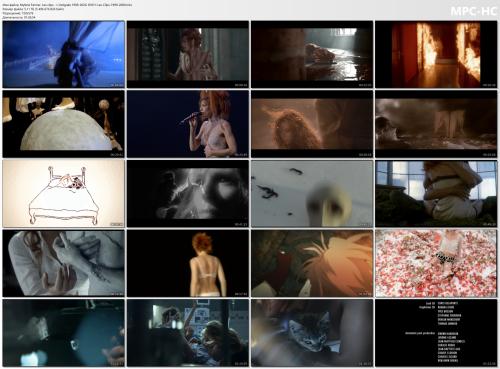Screen dimensions: 500x369
Task: Select the anime orange-haired character thumbnail
Action: [312, 263]
